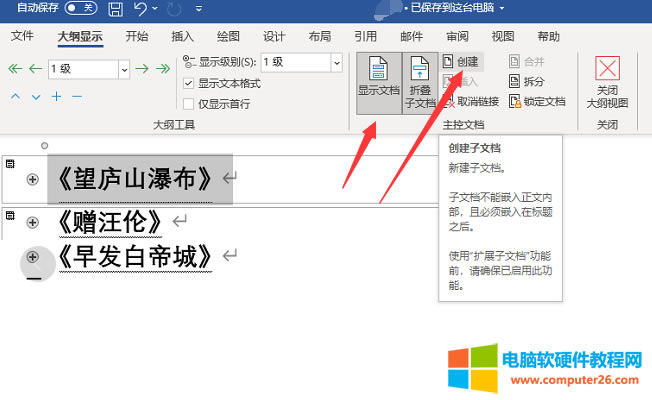Click the Collapse Subdocuments (折叠子文档) icon
Image resolution: width=652 pixels, height=400 pixels.
coord(419,73)
